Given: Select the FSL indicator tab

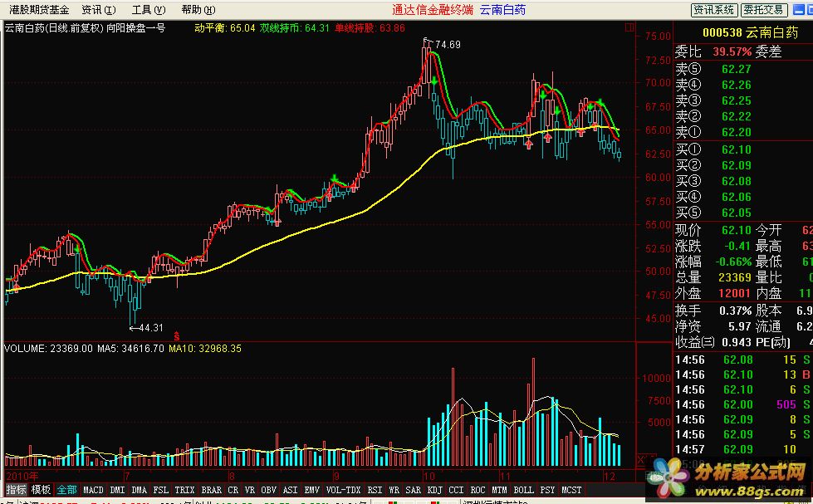Looking at the screenshot, I should pyautogui.click(x=161, y=490).
